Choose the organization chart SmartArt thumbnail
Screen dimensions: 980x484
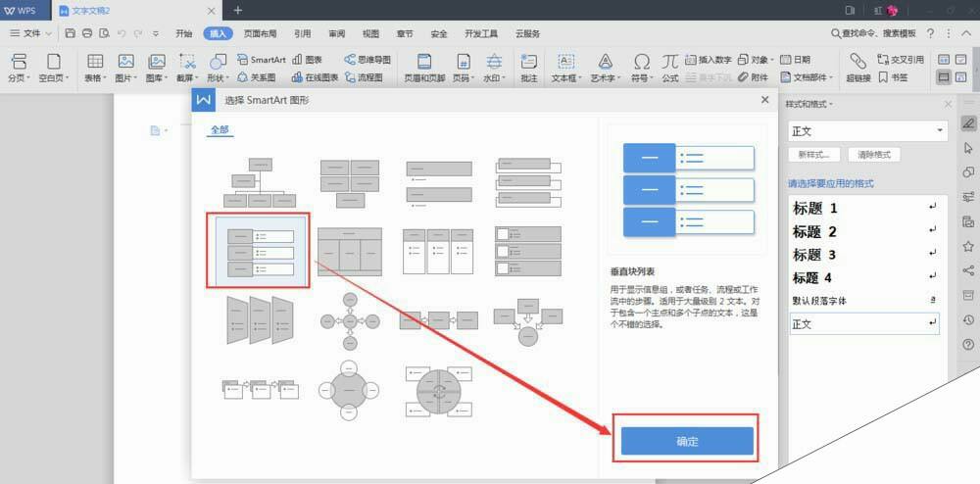261,182
